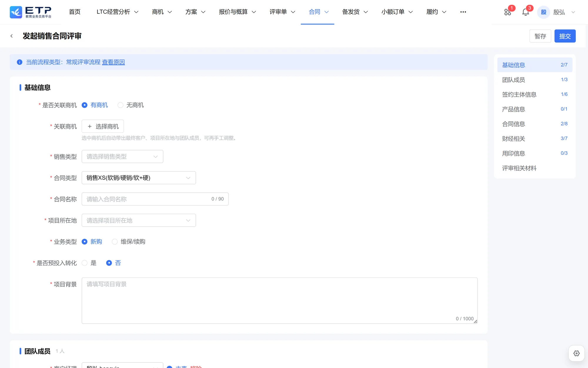Open the 销售类型 dropdown

click(122, 157)
